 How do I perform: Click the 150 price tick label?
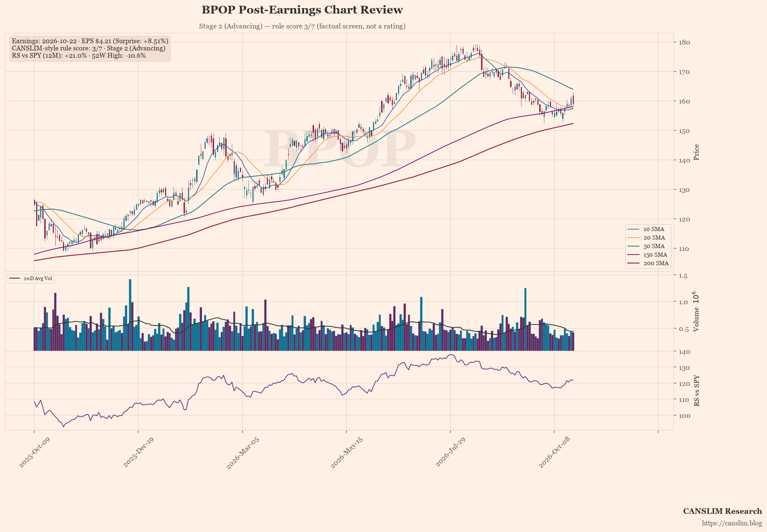(684, 131)
